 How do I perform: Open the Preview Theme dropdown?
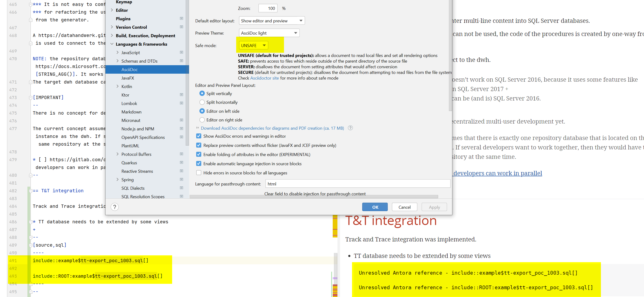click(x=269, y=33)
